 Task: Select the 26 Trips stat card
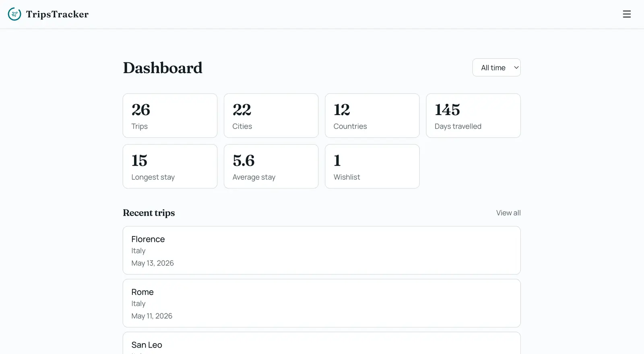pyautogui.click(x=170, y=116)
